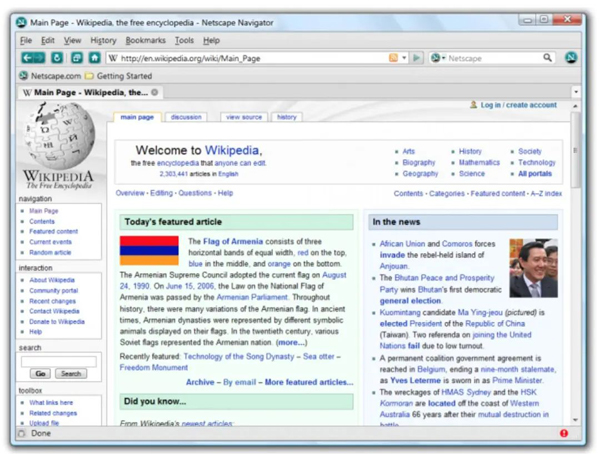The height and width of the screenshot is (454, 600).
Task: Open the Bookmarks menu
Action: click(145, 40)
